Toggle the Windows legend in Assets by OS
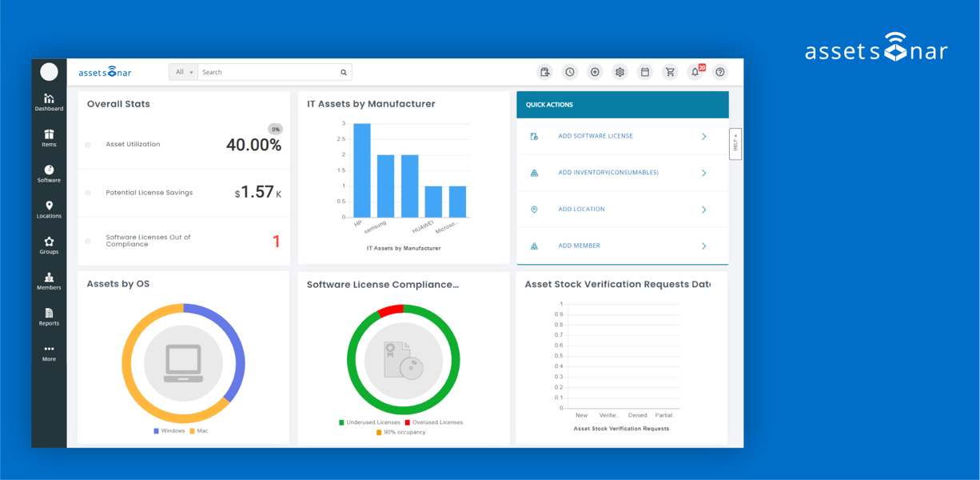980x480 pixels. 169,431
